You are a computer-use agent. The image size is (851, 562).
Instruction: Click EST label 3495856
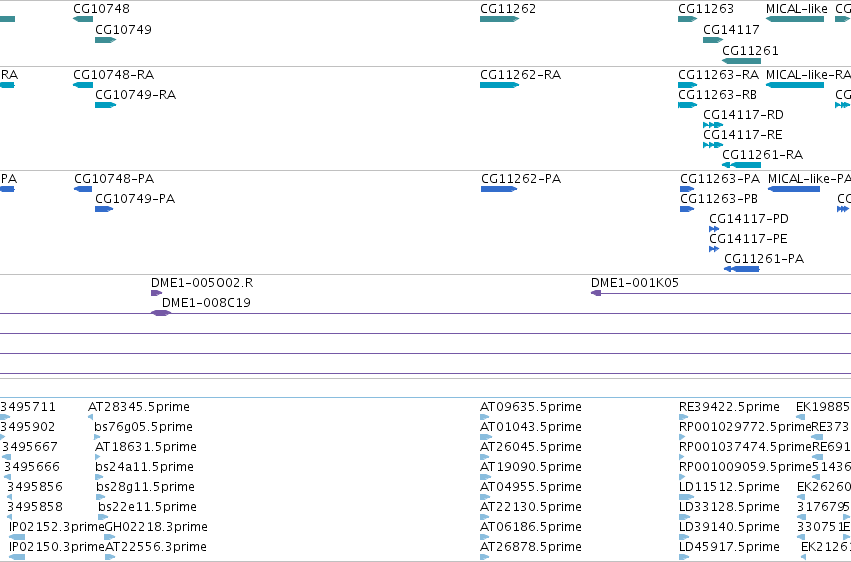click(35, 488)
